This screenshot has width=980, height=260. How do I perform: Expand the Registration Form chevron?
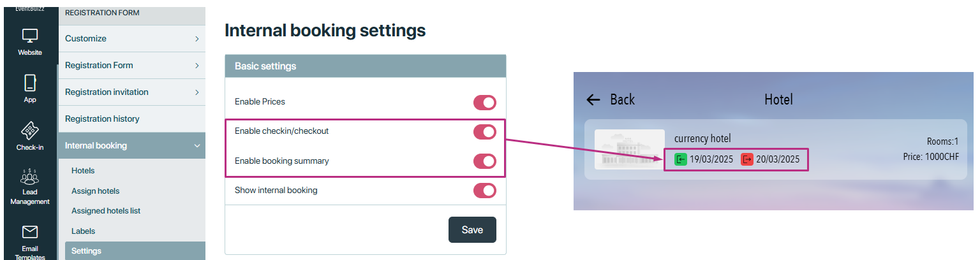coord(197,66)
